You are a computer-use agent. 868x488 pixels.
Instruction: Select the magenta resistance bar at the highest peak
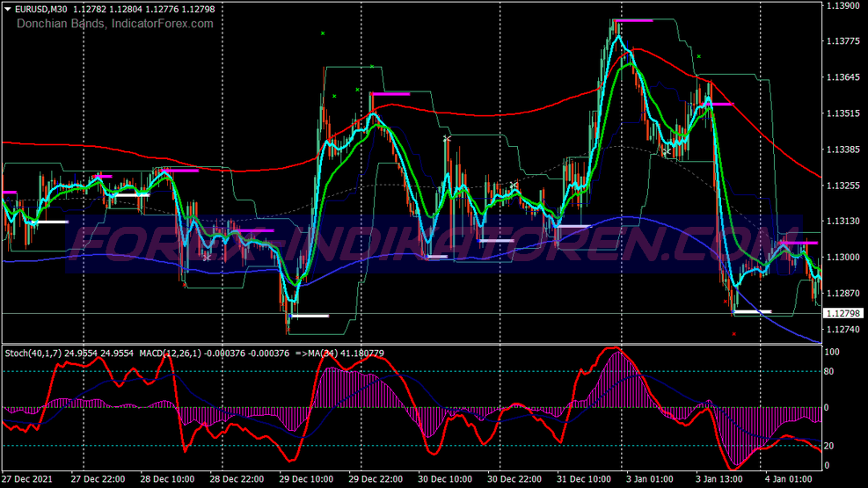pyautogui.click(x=633, y=20)
